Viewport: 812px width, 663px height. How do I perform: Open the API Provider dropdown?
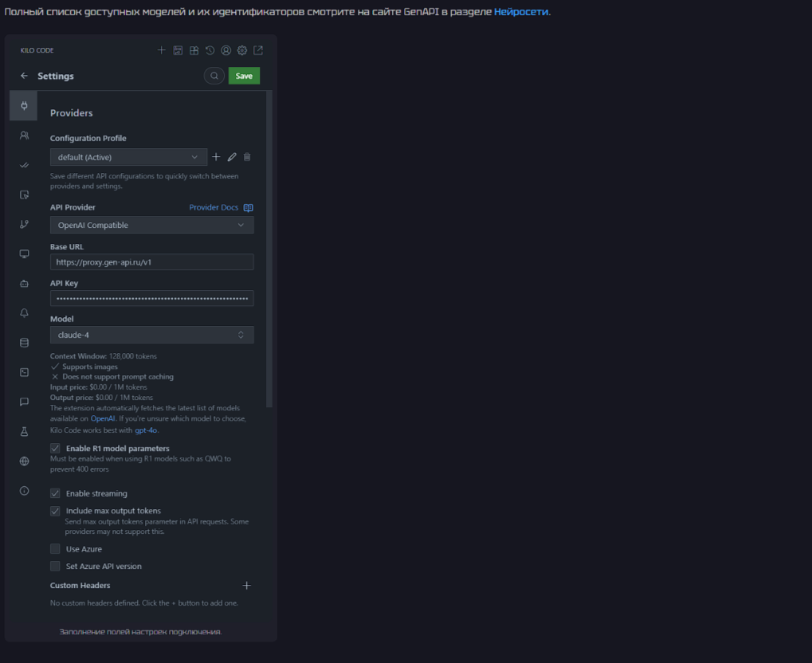(x=151, y=226)
